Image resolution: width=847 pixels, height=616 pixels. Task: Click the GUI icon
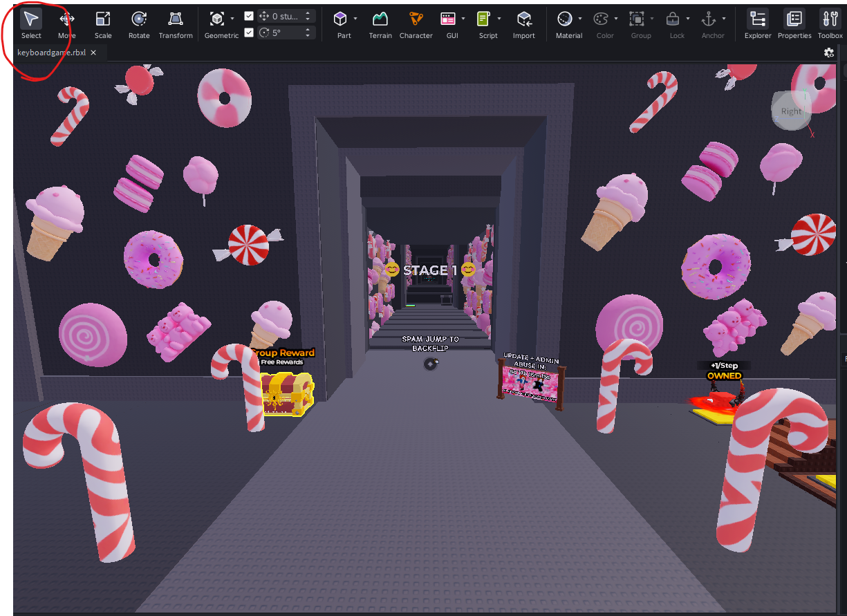448,19
